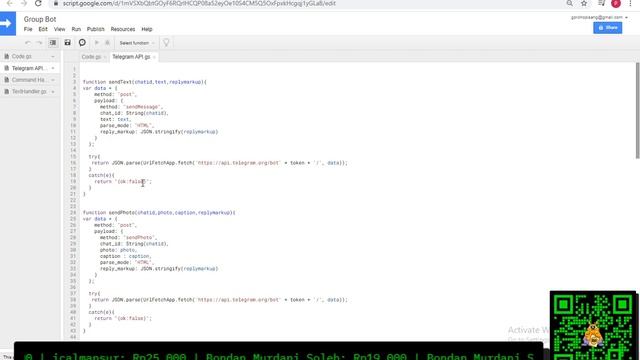Open the Help menu
Screen dimensions: 640x360
coord(147,29)
